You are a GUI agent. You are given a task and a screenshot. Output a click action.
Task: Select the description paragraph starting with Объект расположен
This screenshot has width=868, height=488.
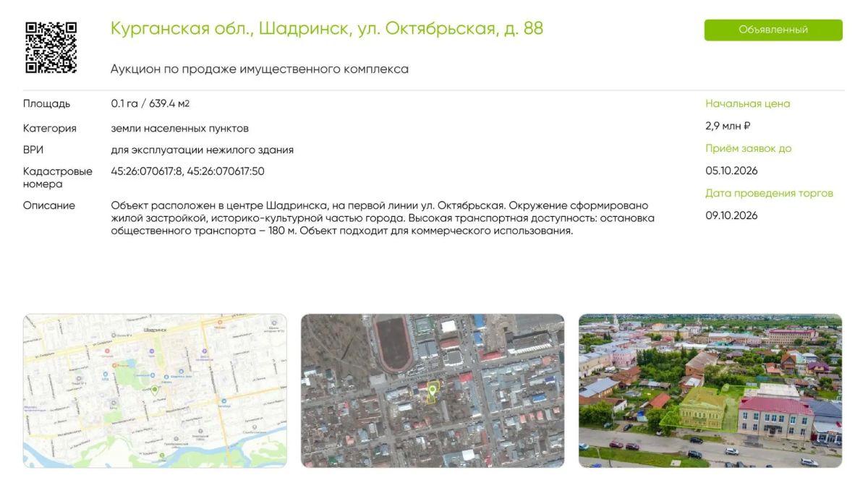[383, 218]
